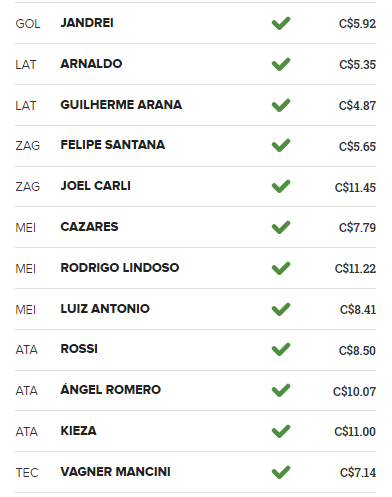Open player Jandrei's name
The width and height of the screenshot is (392, 497).
point(87,23)
